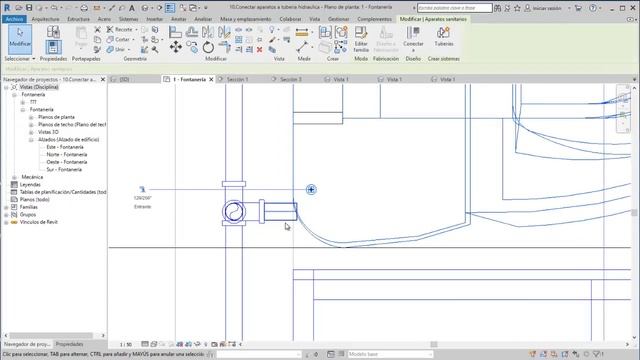Open the Modelo base combo box

(x=390, y=354)
